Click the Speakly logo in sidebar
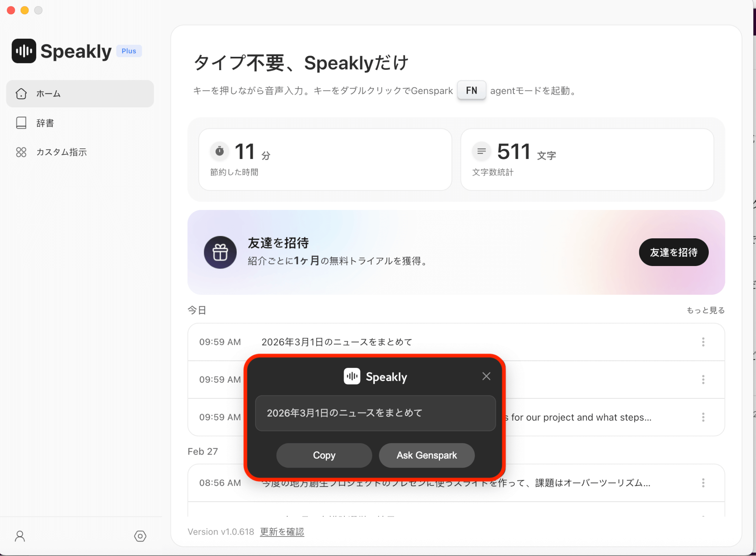756x556 pixels. (x=24, y=51)
